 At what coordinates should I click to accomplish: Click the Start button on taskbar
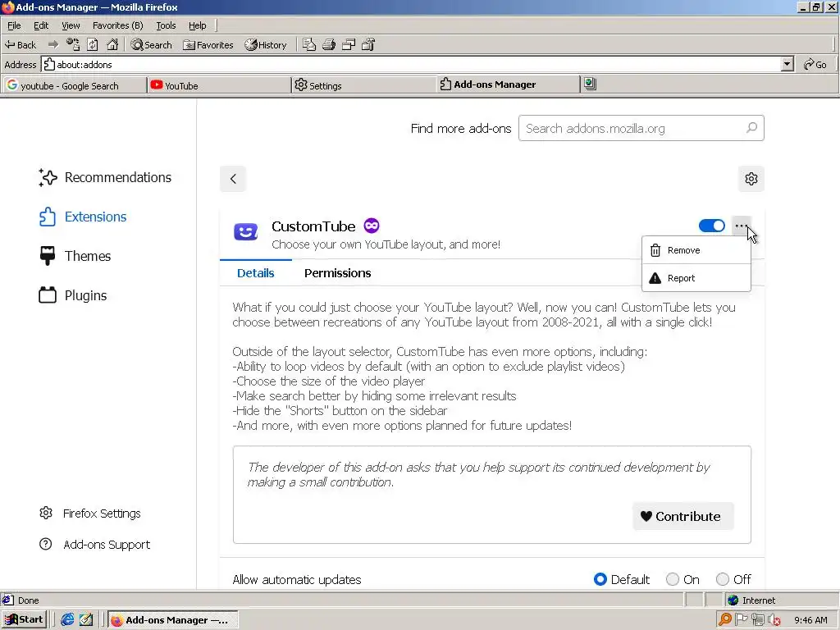[x=24, y=619]
